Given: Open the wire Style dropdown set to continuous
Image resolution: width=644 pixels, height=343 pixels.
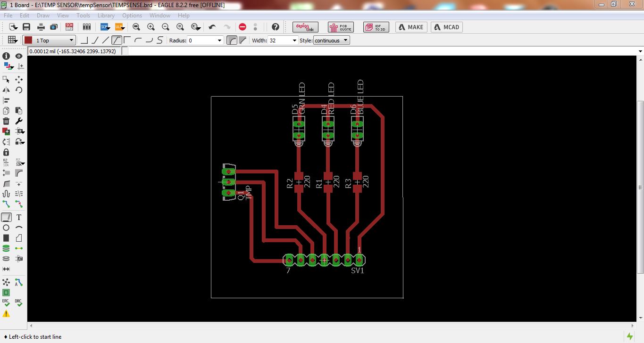Looking at the screenshot, I should click(332, 40).
